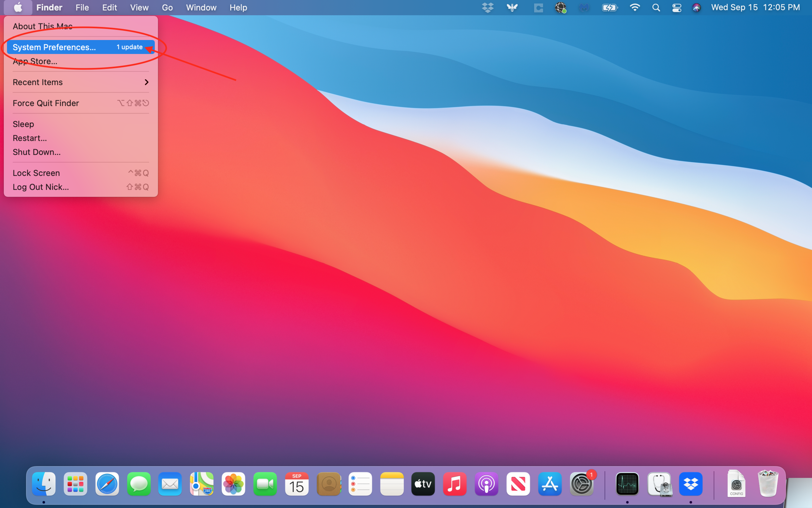Viewport: 812px width, 508px height.
Task: Click the Apple logo menu
Action: point(18,7)
